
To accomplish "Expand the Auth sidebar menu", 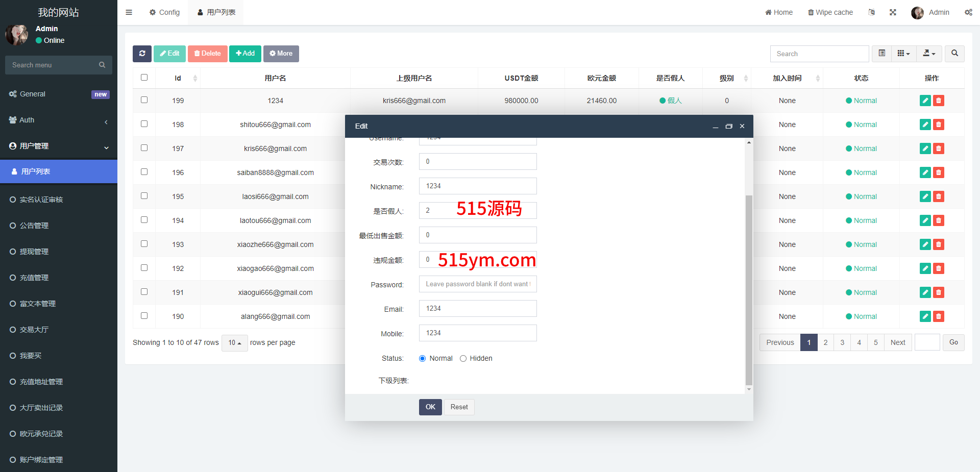I will click(x=59, y=120).
